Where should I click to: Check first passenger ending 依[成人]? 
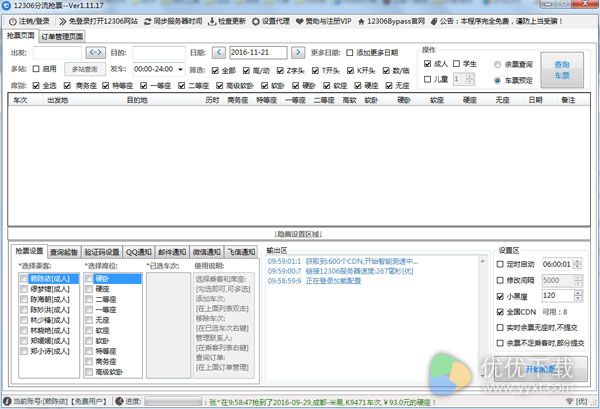pyautogui.click(x=24, y=279)
